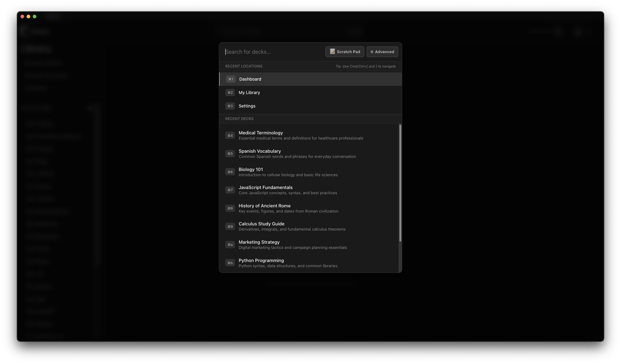This screenshot has height=364, width=621.
Task: Click the recent decks scrollbar
Action: pyautogui.click(x=400, y=183)
